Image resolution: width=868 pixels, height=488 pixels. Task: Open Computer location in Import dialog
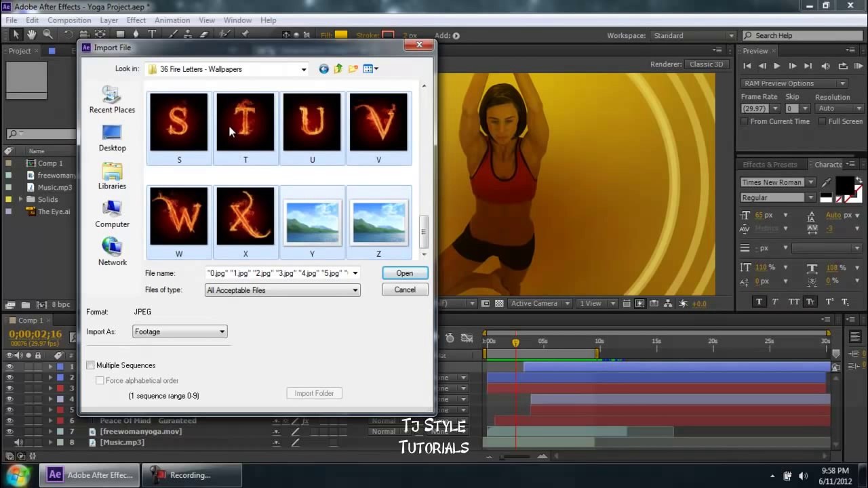pyautogui.click(x=112, y=214)
